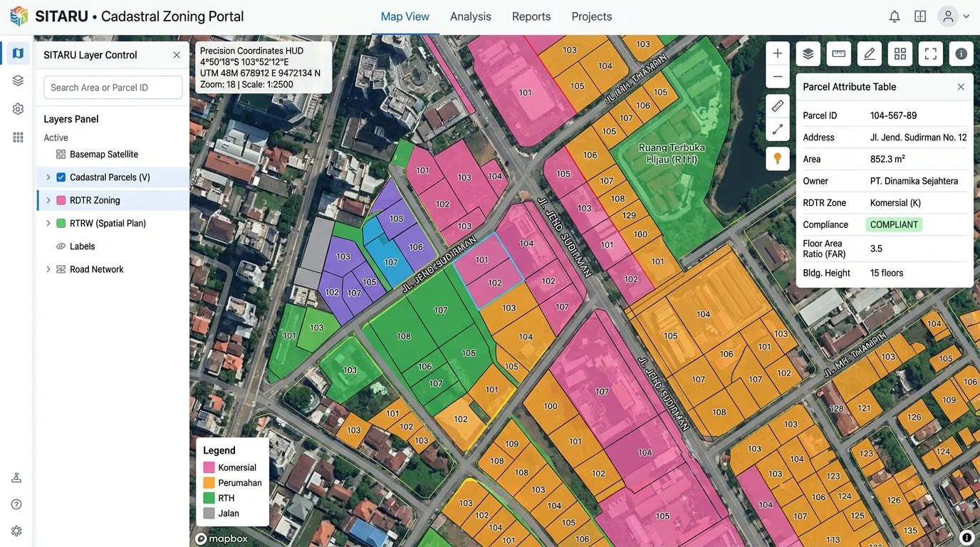
Task: Click the COMPLIANT status badge
Action: point(894,224)
